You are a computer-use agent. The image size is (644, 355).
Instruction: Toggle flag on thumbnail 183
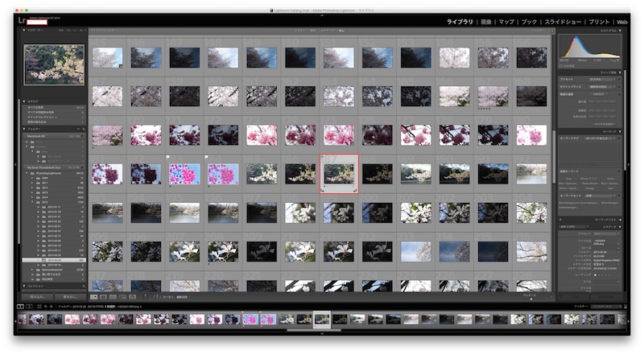point(168,157)
